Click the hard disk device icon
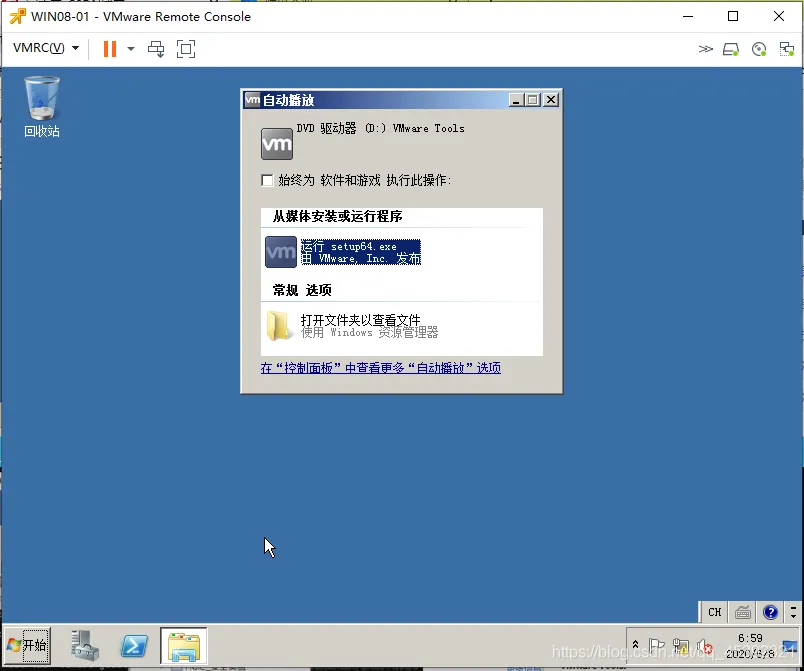 [731, 49]
